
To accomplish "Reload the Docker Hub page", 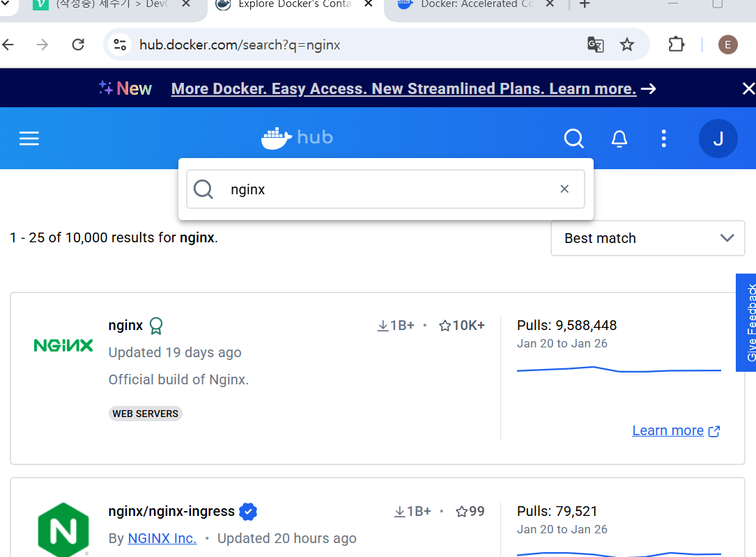I will [x=78, y=45].
